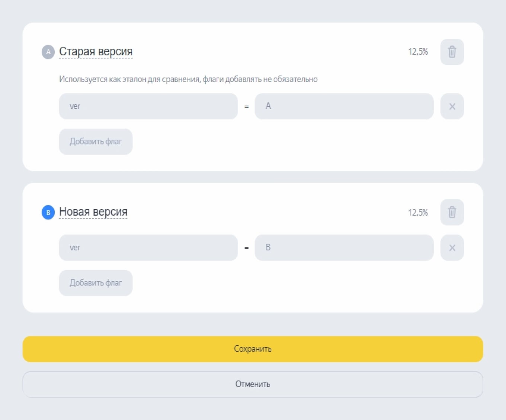Click the 12,5% share of Старая версия

point(418,52)
